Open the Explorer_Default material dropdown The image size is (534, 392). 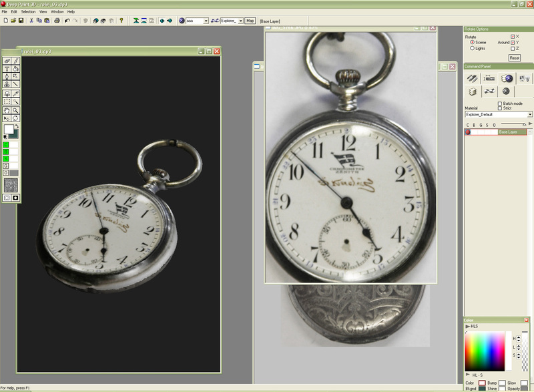coord(530,115)
